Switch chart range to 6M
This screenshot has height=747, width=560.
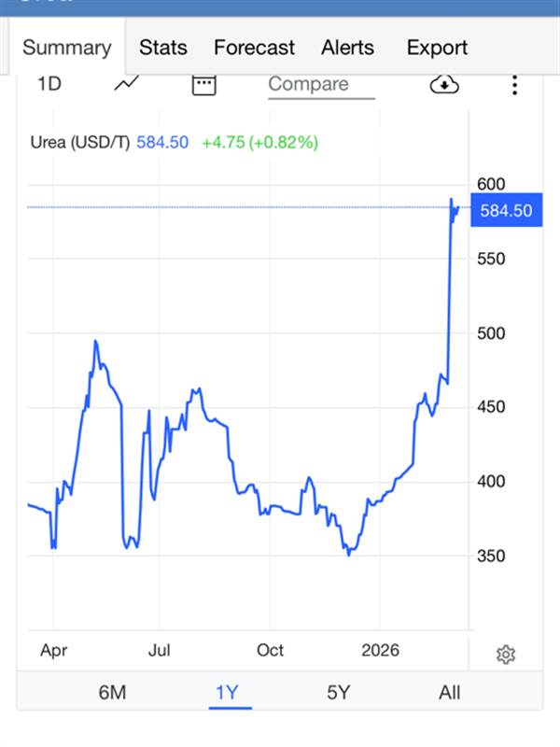[x=112, y=692]
